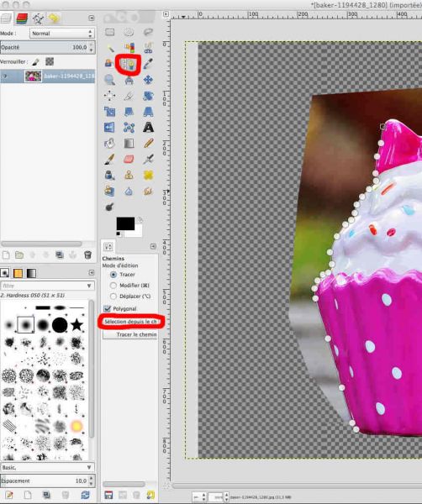Delete layer with the trash icon
This screenshot has width=422, height=504.
(87, 255)
